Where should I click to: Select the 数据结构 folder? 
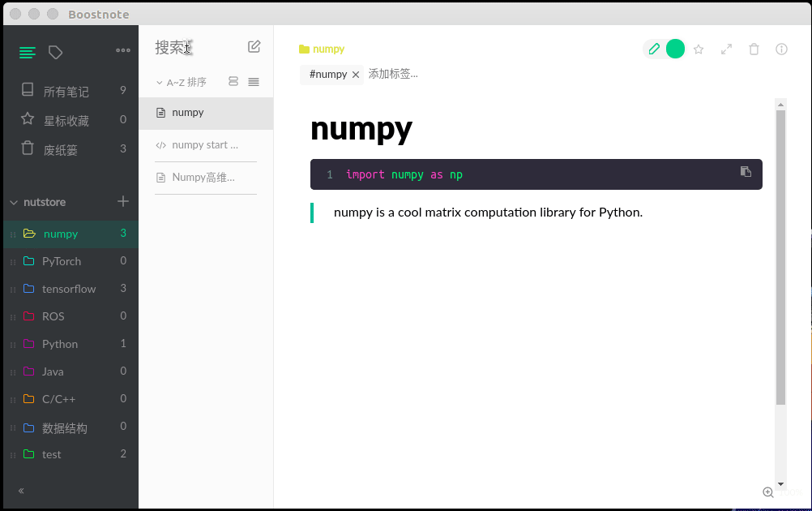71,427
